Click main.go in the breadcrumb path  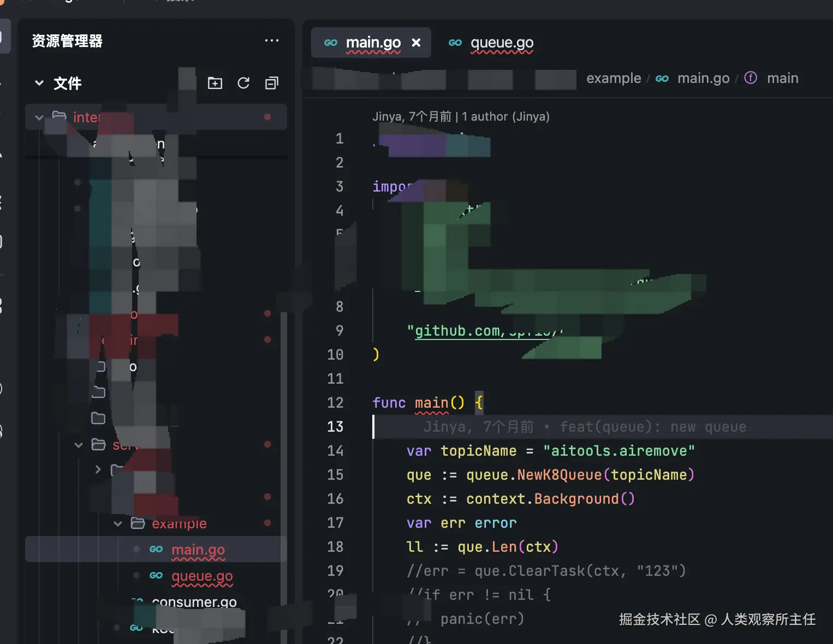(x=703, y=79)
